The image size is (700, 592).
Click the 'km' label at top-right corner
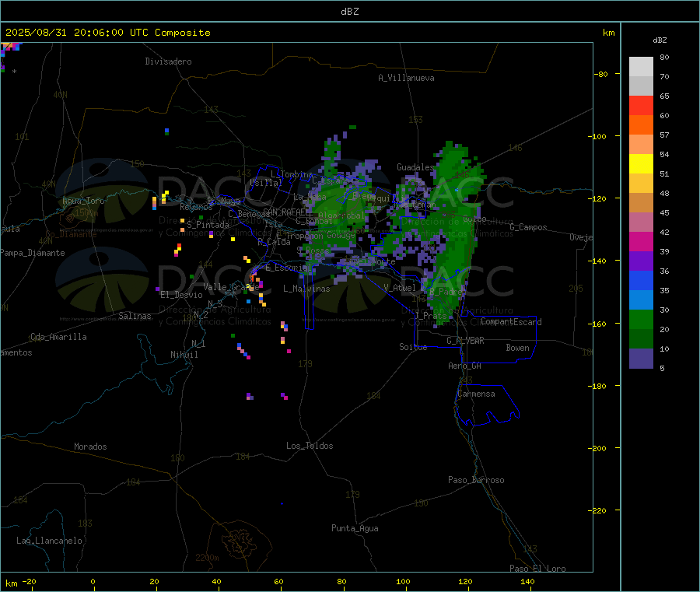click(608, 33)
